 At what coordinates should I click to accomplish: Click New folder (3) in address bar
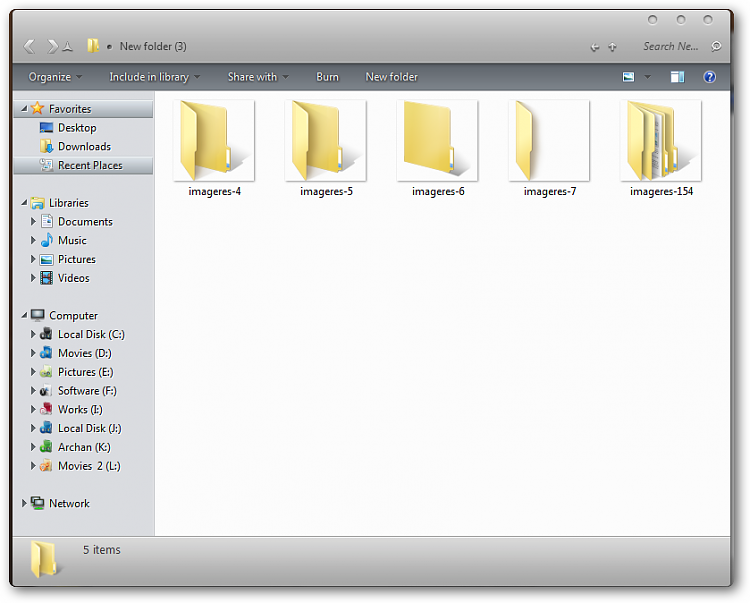point(153,46)
